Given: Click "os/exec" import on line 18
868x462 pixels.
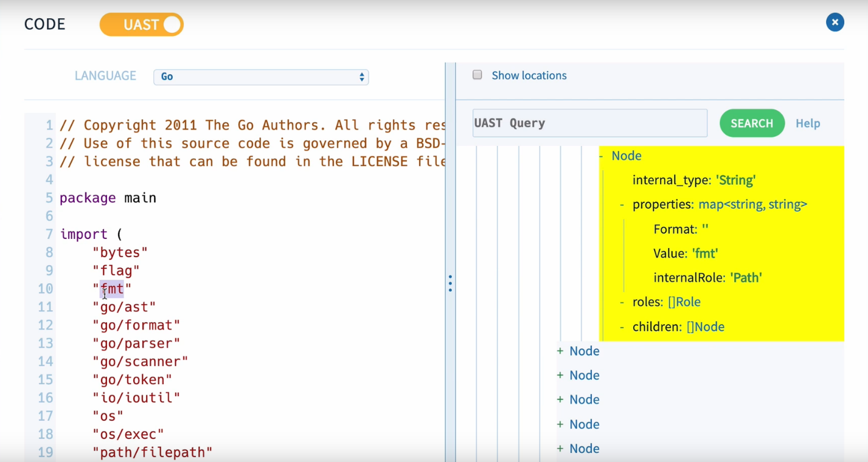Looking at the screenshot, I should tap(128, 435).
